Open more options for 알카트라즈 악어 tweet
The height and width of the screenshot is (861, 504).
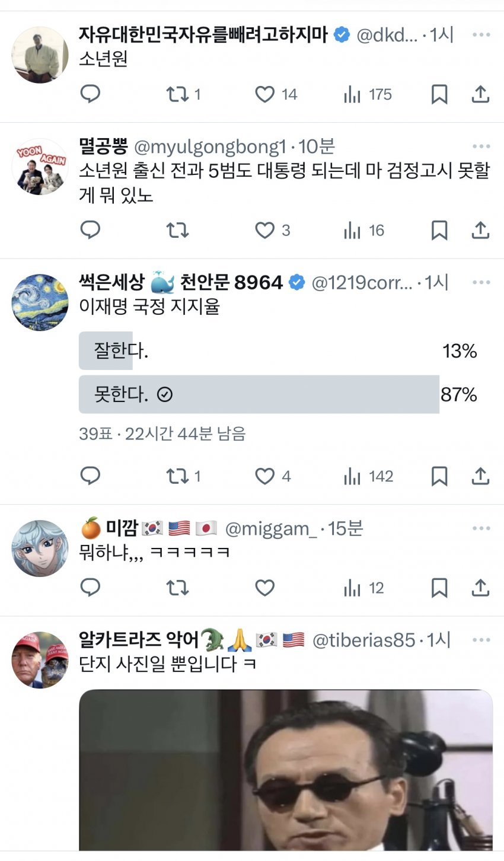coord(481,640)
